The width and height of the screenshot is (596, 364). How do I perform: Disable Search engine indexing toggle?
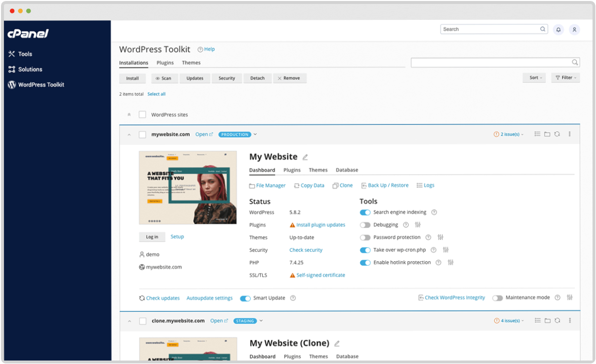point(365,213)
